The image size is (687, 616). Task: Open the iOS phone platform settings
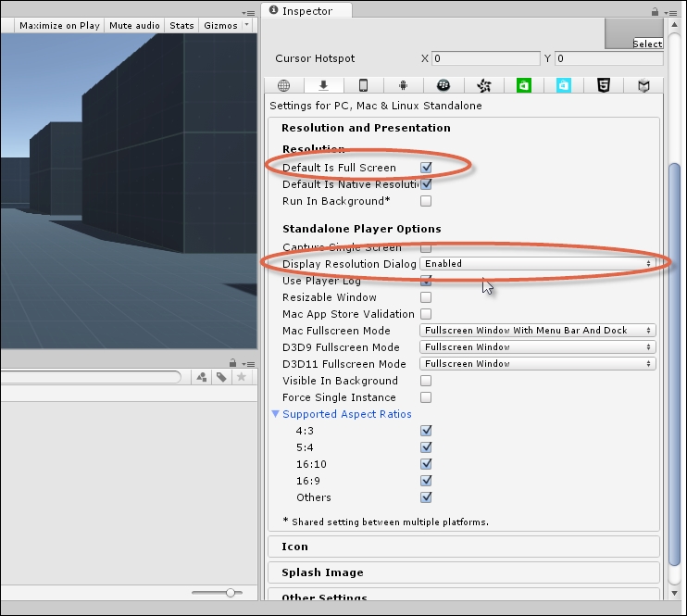pos(364,85)
